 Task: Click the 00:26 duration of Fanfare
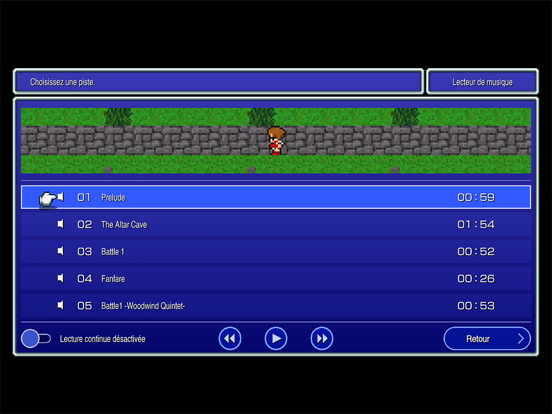click(476, 279)
